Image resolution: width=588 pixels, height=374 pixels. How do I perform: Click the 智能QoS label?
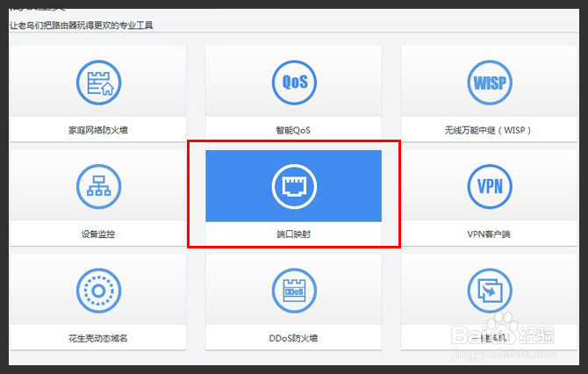293,130
